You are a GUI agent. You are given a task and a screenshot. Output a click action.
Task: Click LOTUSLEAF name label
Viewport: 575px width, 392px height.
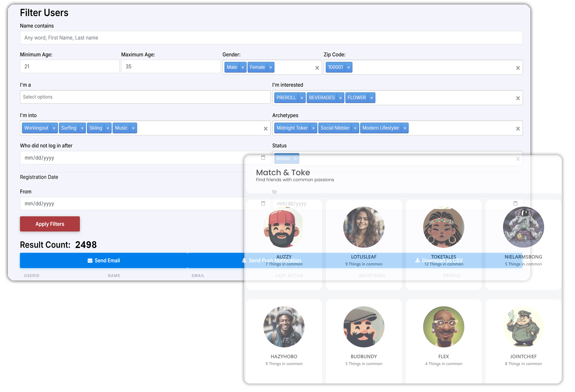tap(364, 257)
